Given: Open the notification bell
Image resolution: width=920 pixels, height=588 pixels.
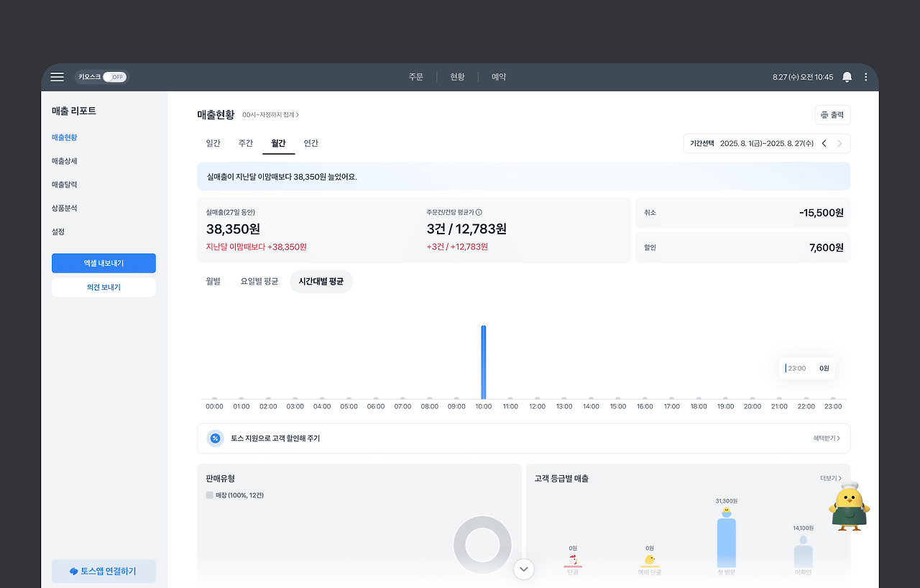Looking at the screenshot, I should [847, 77].
